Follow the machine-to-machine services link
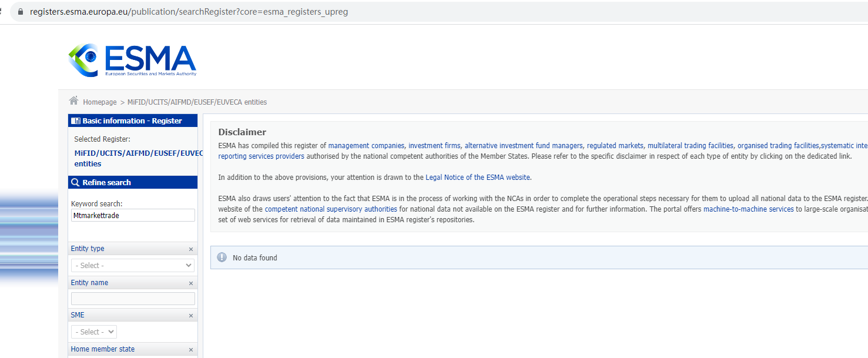 [748, 209]
